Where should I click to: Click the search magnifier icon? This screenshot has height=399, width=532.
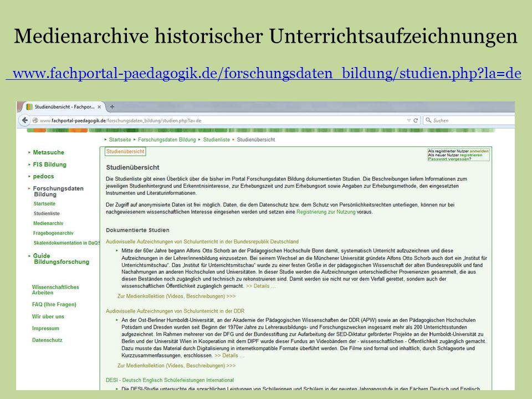(x=428, y=120)
